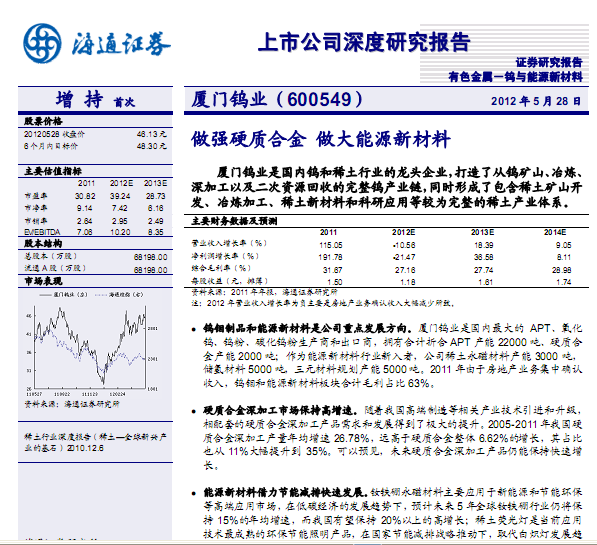
Task: Select the 市盈率 2012E value 39.24
Action: [120, 196]
